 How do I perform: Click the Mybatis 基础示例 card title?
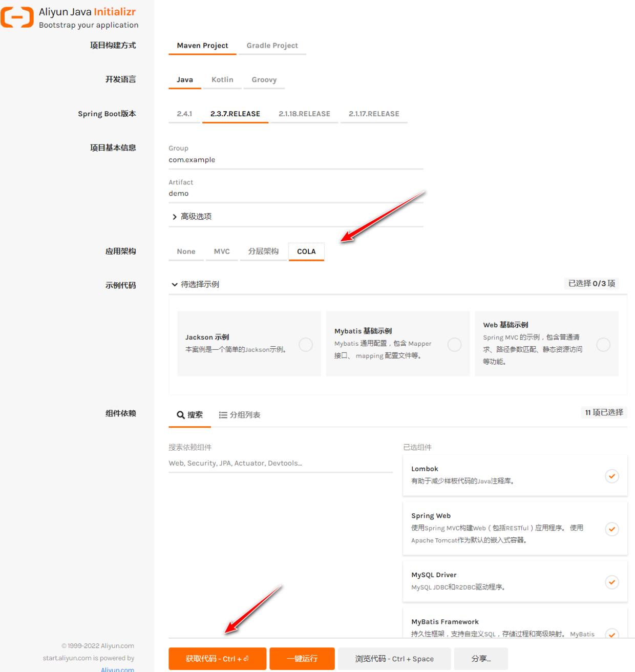pyautogui.click(x=363, y=331)
